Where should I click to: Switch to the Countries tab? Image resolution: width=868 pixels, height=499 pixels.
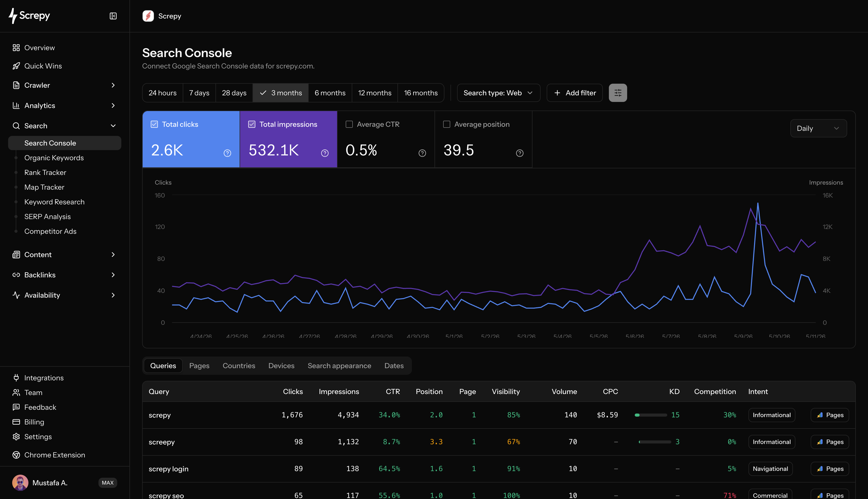pos(239,366)
